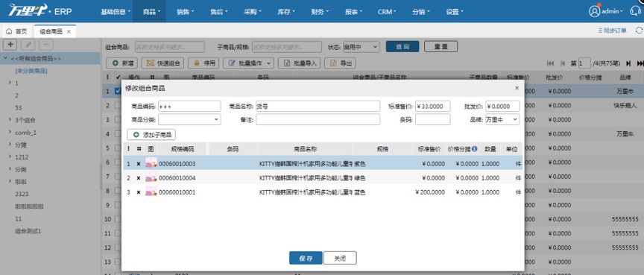Open the CRM menu
644x275 pixels.
coord(388,11)
